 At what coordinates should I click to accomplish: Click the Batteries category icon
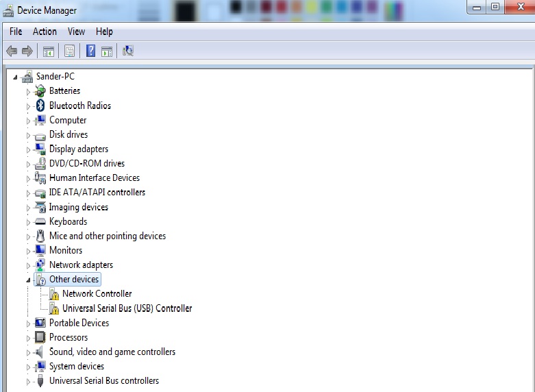tap(40, 91)
